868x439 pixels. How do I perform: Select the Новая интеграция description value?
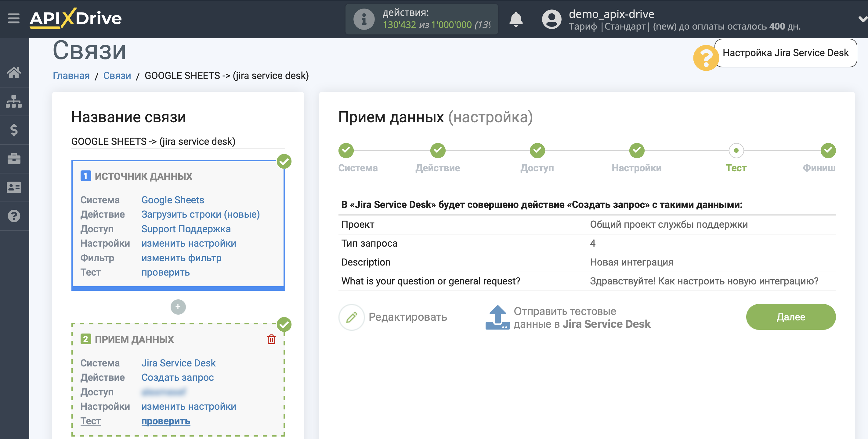pyautogui.click(x=631, y=262)
